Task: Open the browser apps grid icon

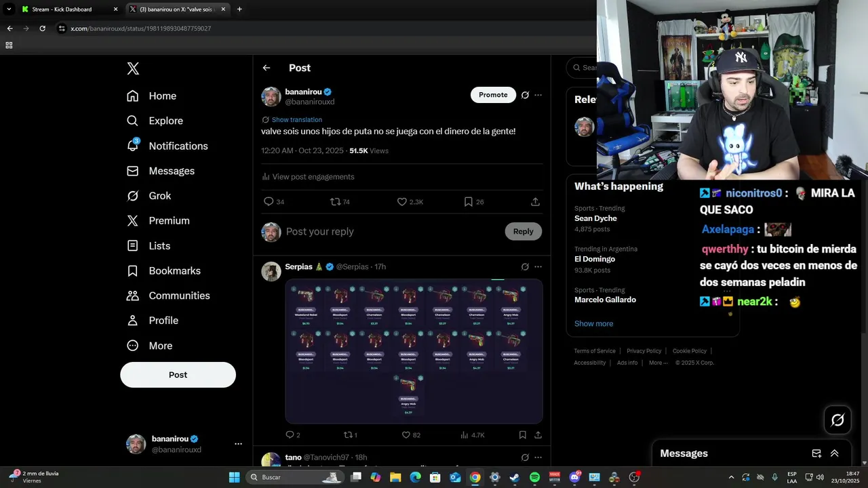Action: (x=9, y=45)
